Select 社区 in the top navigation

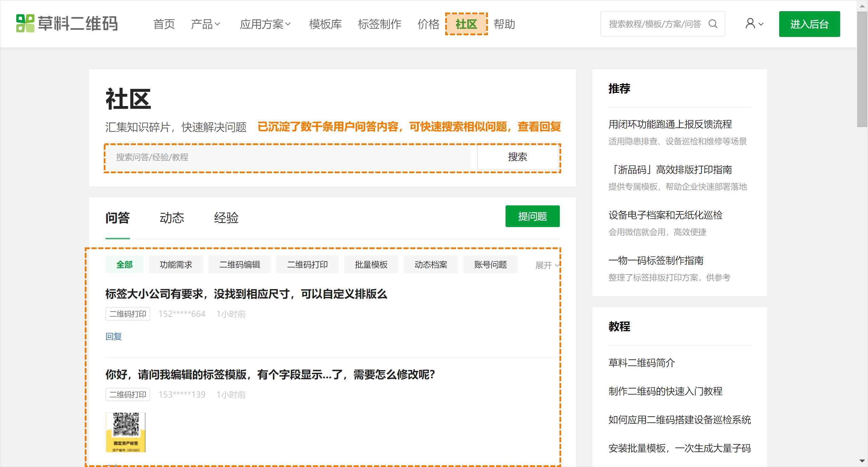pos(466,24)
